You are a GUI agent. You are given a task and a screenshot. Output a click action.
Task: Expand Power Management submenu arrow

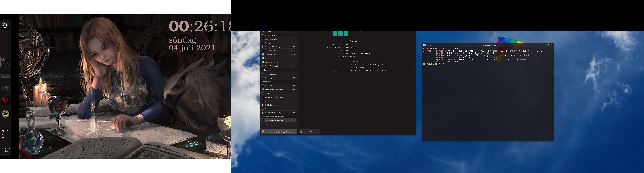point(294,97)
